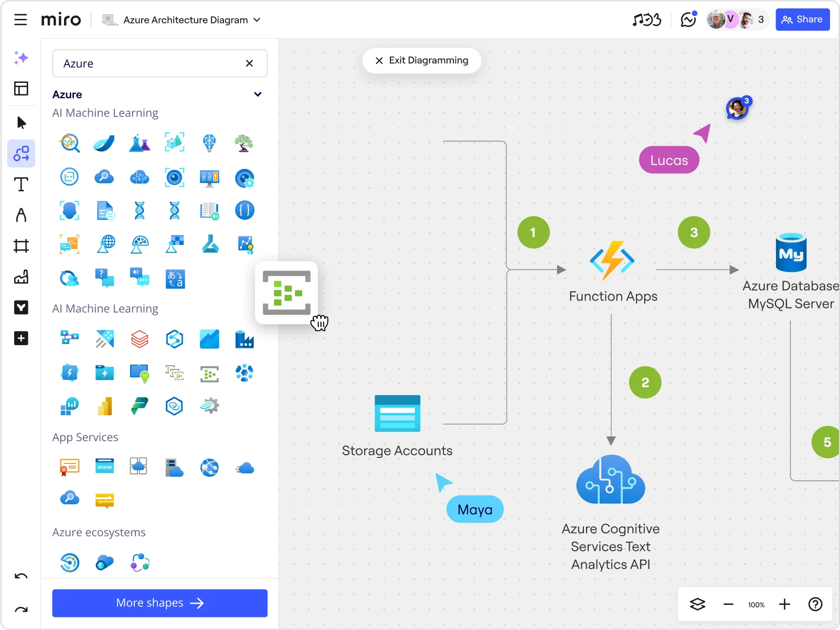This screenshot has height=630, width=840.
Task: Select the Frame tool
Action: click(x=21, y=245)
